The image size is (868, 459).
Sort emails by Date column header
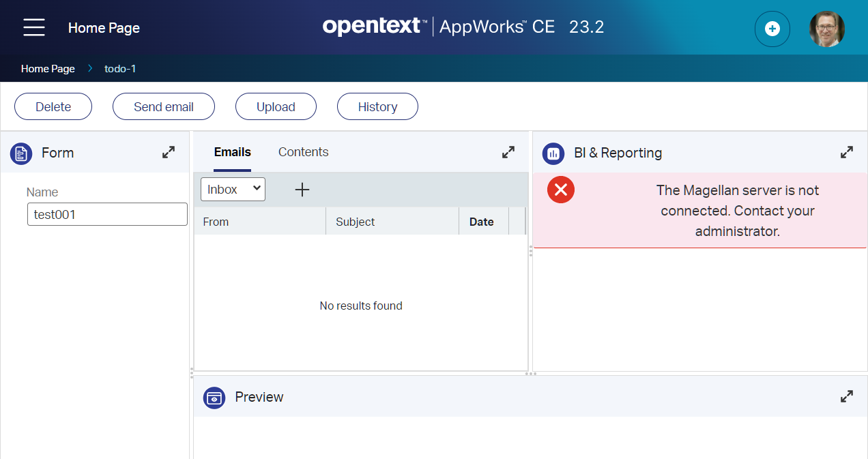tap(481, 222)
